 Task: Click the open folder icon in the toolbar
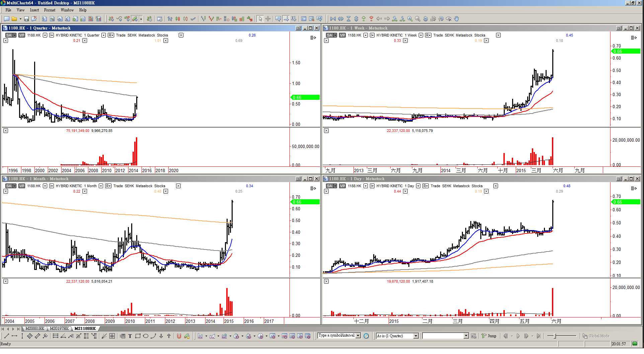[x=14, y=19]
